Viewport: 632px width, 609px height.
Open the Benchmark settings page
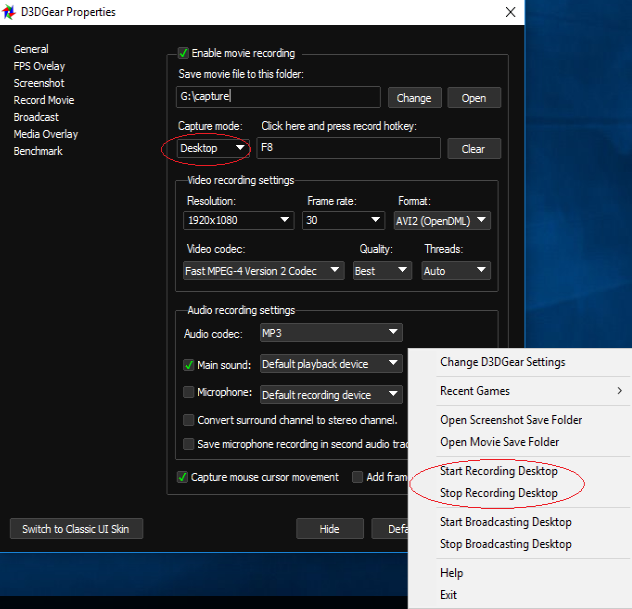pos(38,151)
